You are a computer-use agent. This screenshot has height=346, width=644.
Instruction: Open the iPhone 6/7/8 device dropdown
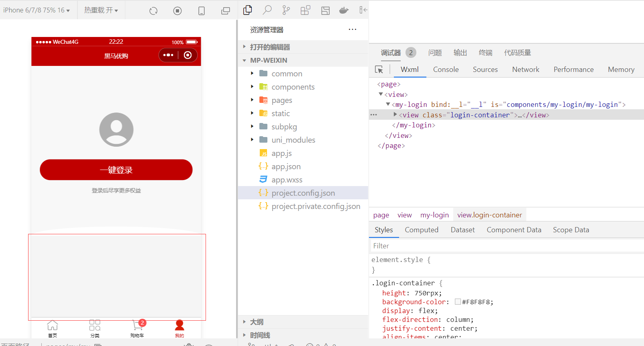point(37,10)
